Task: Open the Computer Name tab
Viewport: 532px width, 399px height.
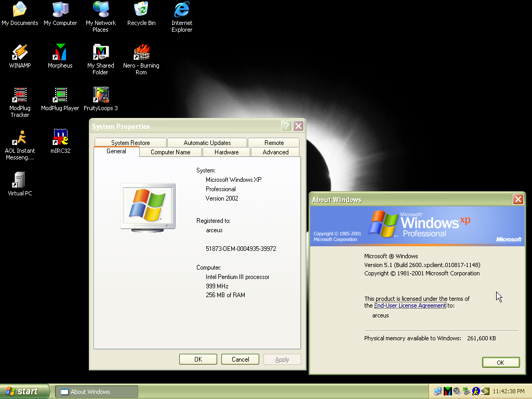Action: tap(170, 152)
